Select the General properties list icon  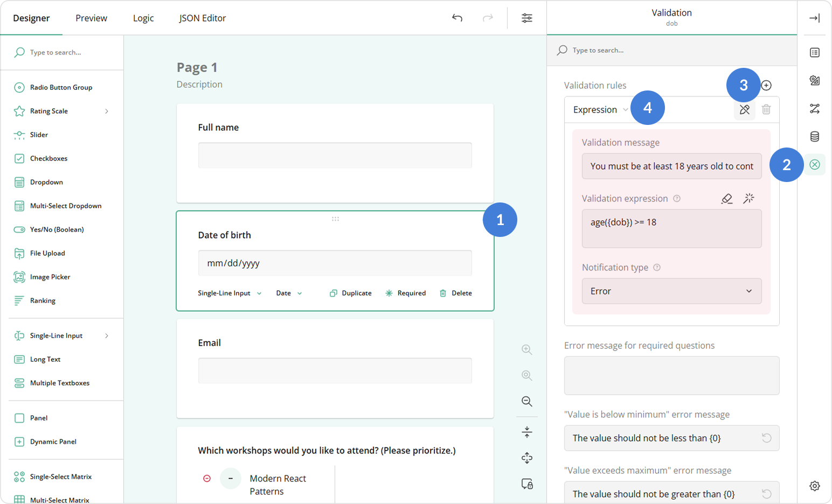click(815, 52)
